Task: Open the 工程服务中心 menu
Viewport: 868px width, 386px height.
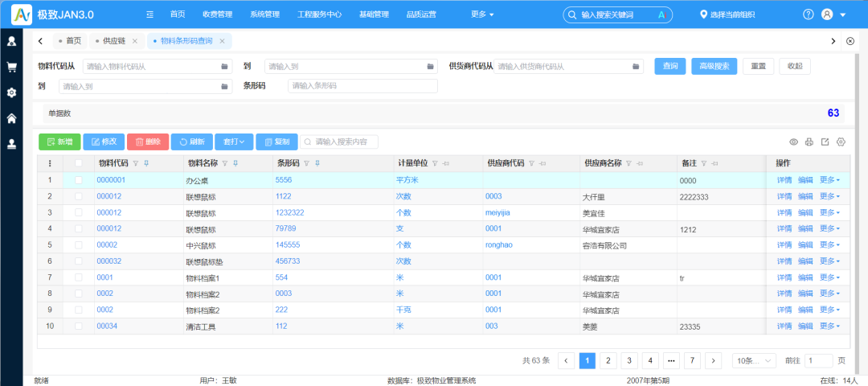Action: point(319,14)
